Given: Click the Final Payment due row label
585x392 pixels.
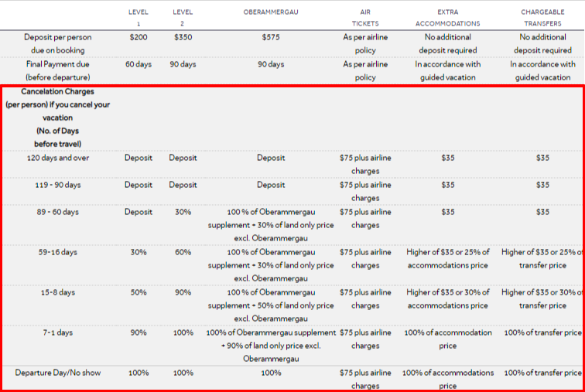Looking at the screenshot, I should click(x=58, y=71).
